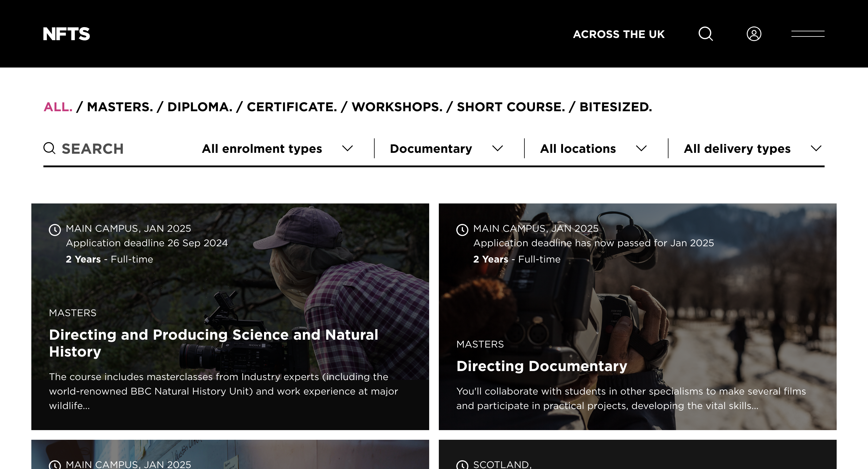This screenshot has width=868, height=469.
Task: Select the ALL. course filter tab
Action: point(58,107)
